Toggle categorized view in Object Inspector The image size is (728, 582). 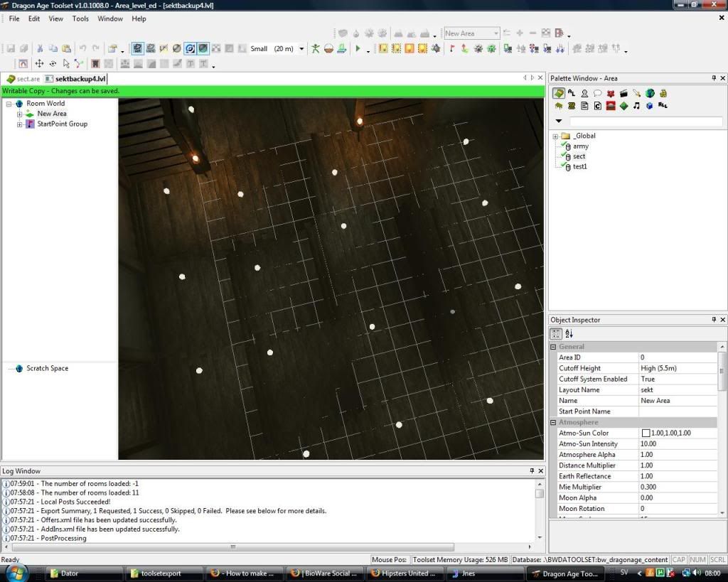(557, 334)
